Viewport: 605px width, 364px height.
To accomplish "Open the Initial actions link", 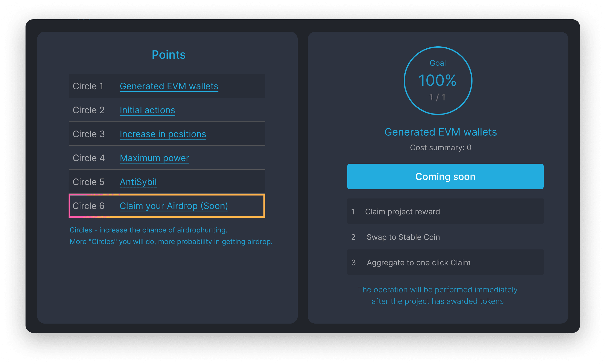I will pos(147,110).
